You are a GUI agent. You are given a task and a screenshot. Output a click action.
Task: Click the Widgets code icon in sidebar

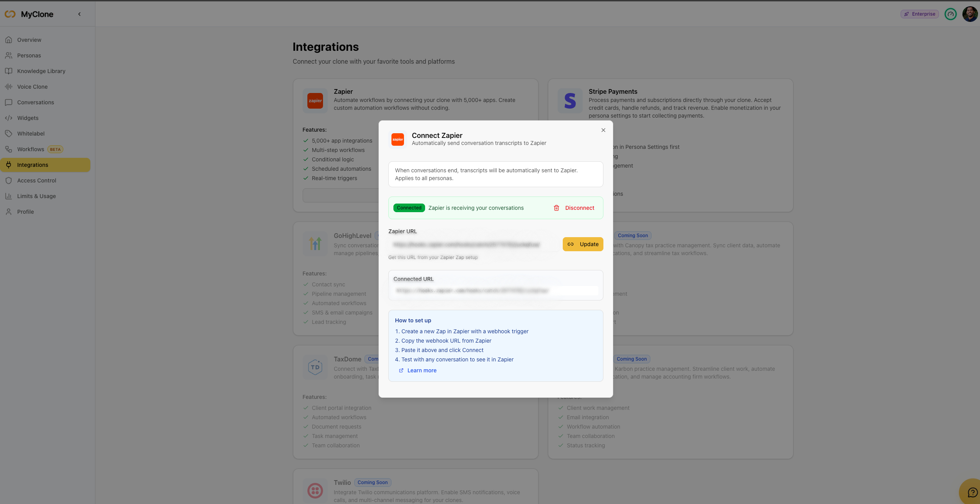coord(9,118)
